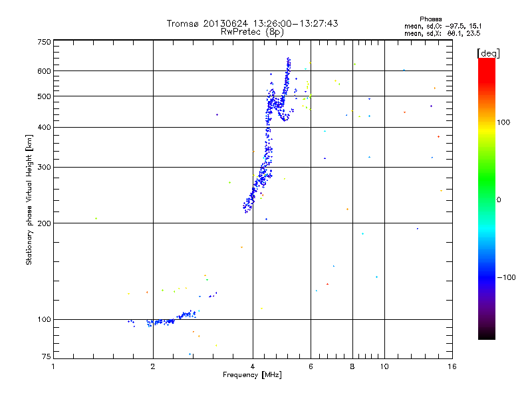Click the y-axis tick label '750'

pyautogui.click(x=44, y=42)
